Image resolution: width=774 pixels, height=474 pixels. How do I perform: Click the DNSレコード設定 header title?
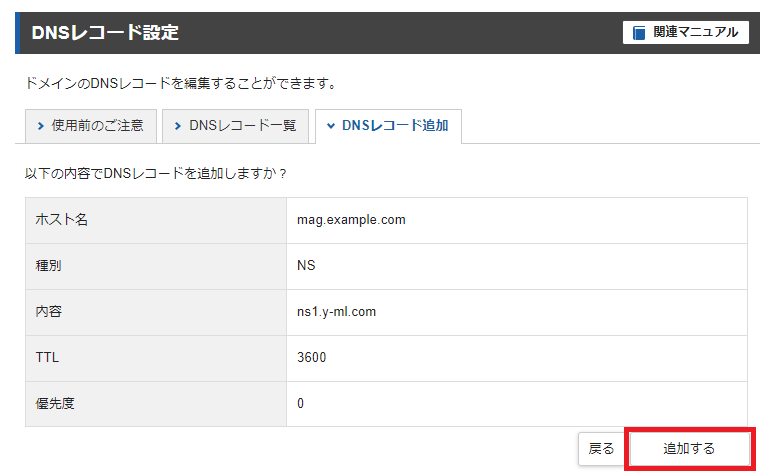point(105,33)
